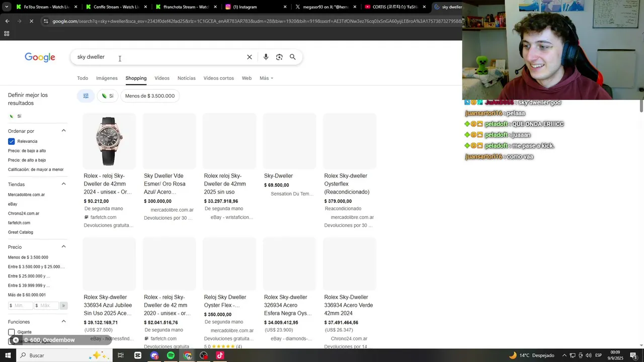Click the stream chat scrollbar

(641, 106)
